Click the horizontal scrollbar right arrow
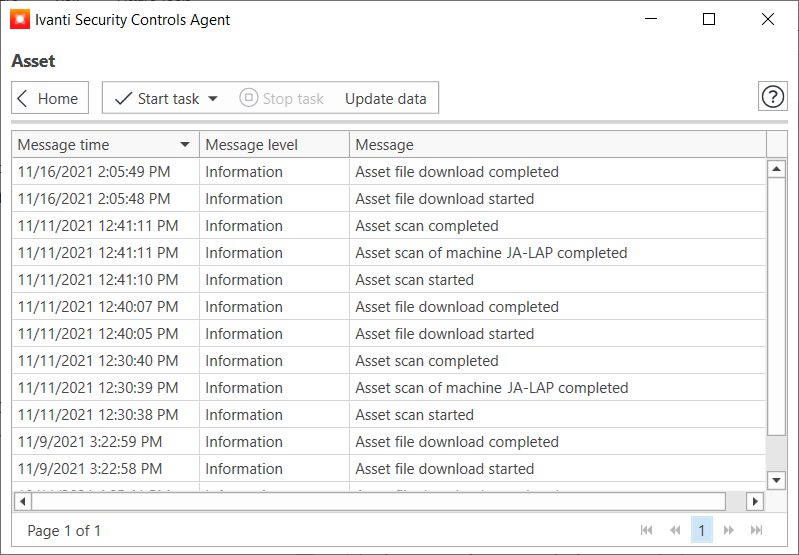The width and height of the screenshot is (799, 555). 755,501
